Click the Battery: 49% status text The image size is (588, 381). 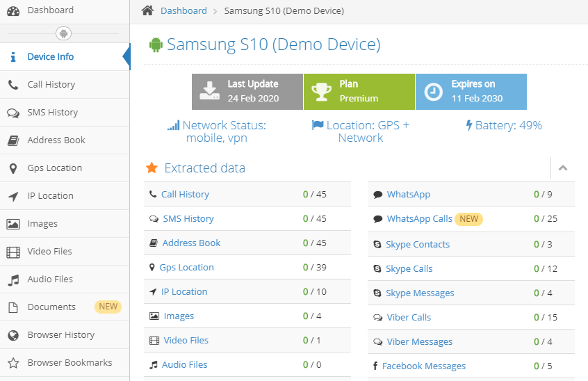pos(508,125)
